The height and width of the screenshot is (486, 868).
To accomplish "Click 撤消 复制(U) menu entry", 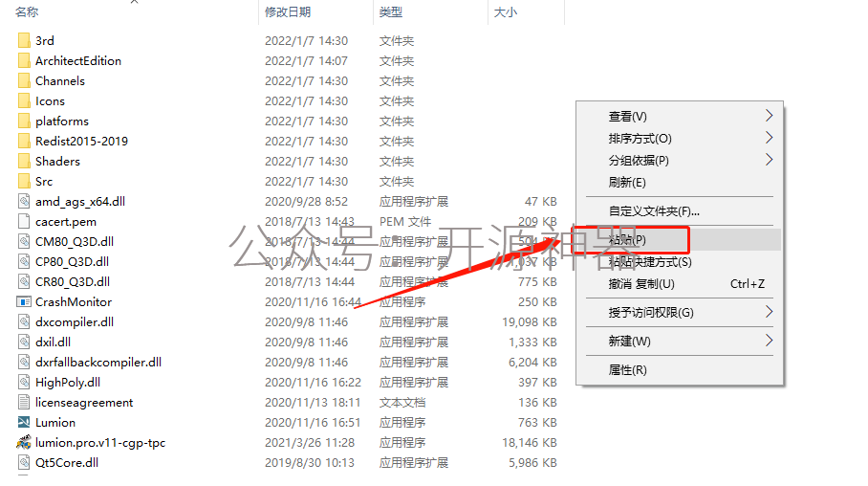I will [x=680, y=284].
